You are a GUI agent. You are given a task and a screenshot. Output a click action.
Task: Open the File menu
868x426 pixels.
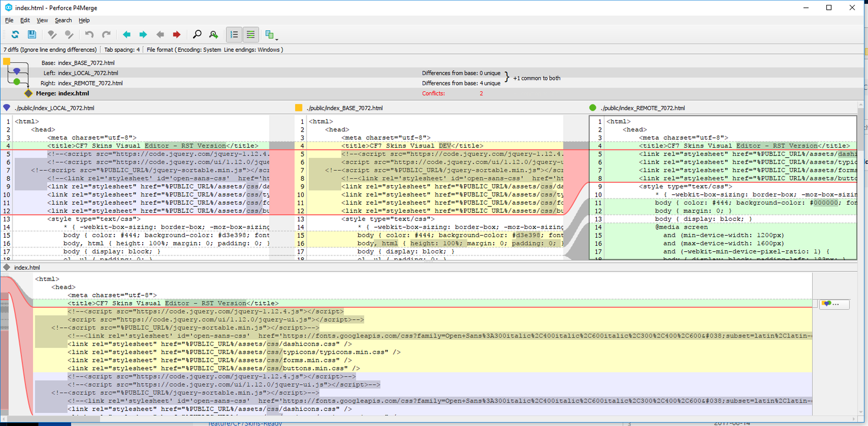(9, 20)
